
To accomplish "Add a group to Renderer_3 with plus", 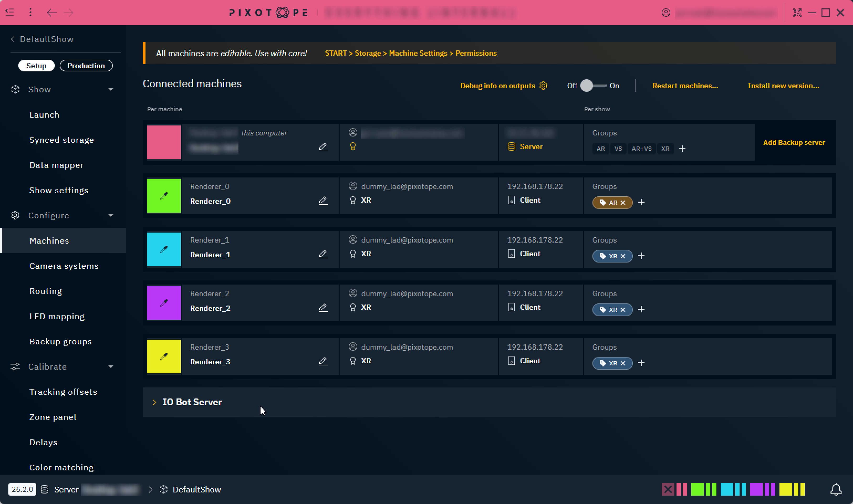I will pyautogui.click(x=641, y=363).
